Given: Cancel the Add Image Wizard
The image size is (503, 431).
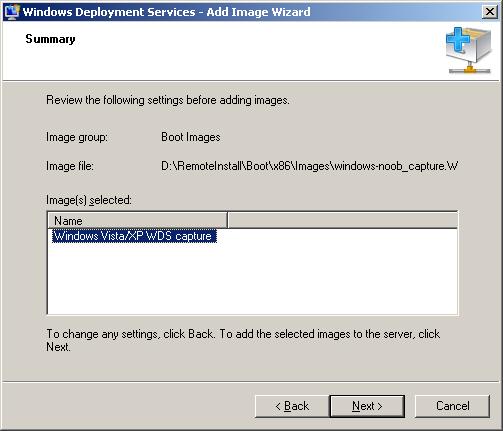Looking at the screenshot, I should (x=452, y=406).
